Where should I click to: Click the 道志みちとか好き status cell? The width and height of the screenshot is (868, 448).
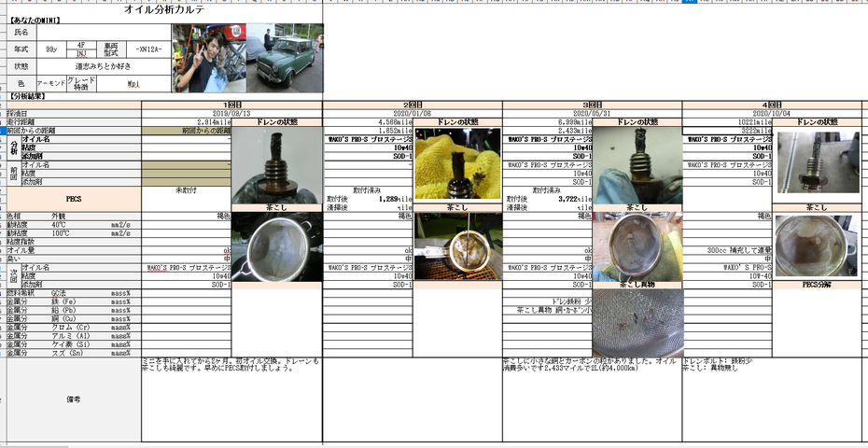click(104, 66)
